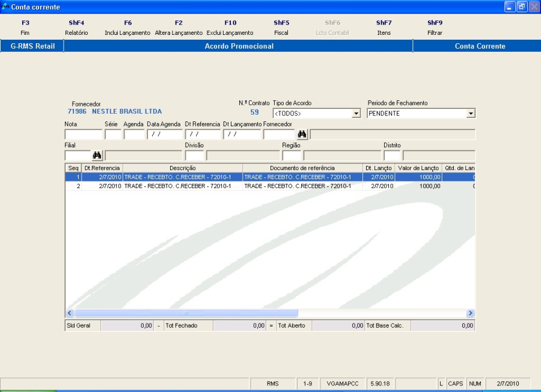Click the 1-9 status bar entry
Screen dimensions: 541x392
(x=308, y=384)
